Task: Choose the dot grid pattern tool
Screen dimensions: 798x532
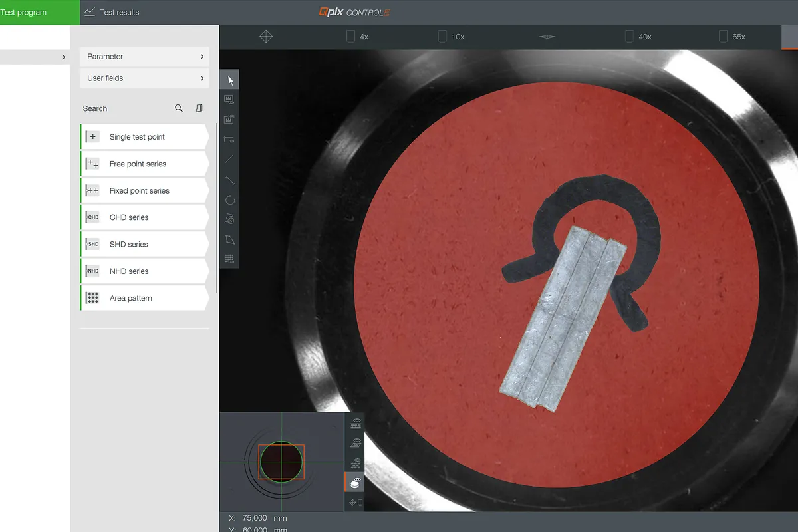Action: (229, 259)
